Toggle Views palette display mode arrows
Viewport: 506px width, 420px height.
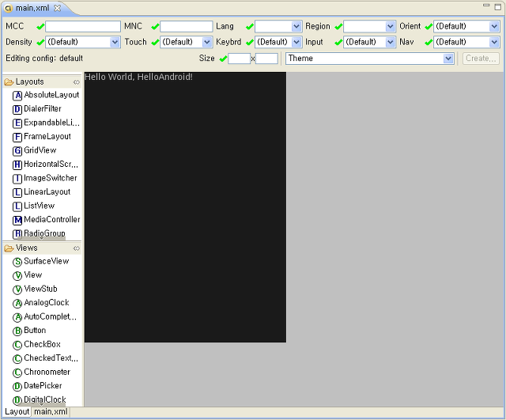pos(76,248)
